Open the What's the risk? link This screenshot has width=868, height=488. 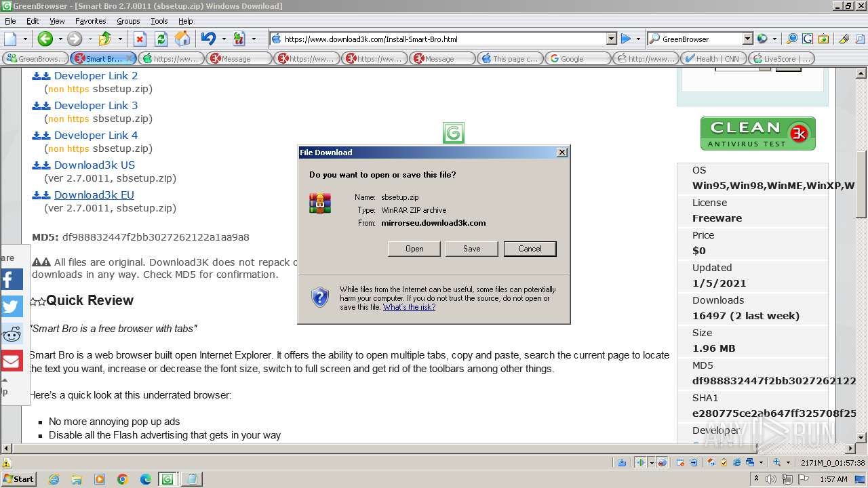(x=409, y=307)
